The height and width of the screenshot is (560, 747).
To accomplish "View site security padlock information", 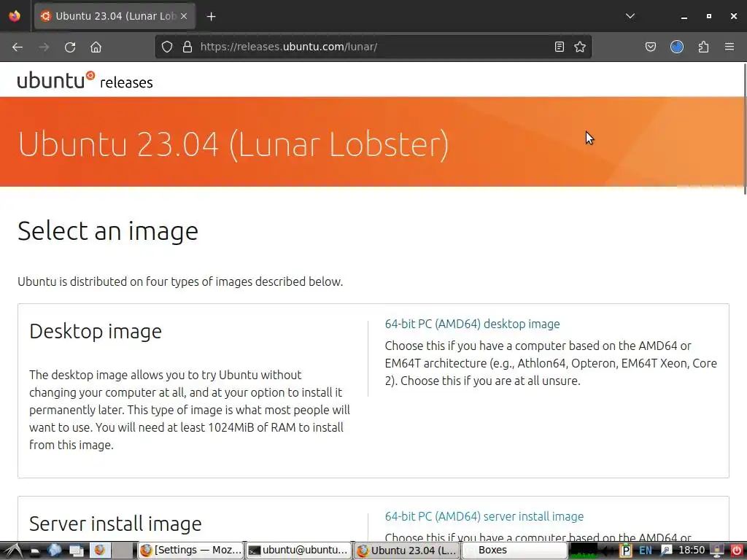I will (187, 47).
